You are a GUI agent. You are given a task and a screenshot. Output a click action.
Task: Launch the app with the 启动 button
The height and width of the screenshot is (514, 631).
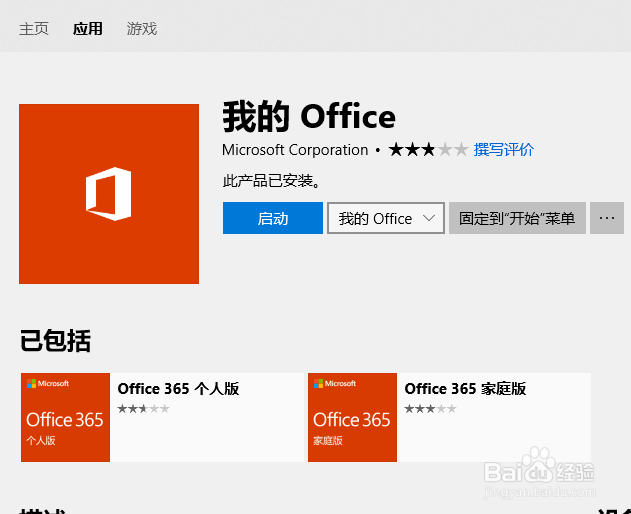[x=273, y=218]
